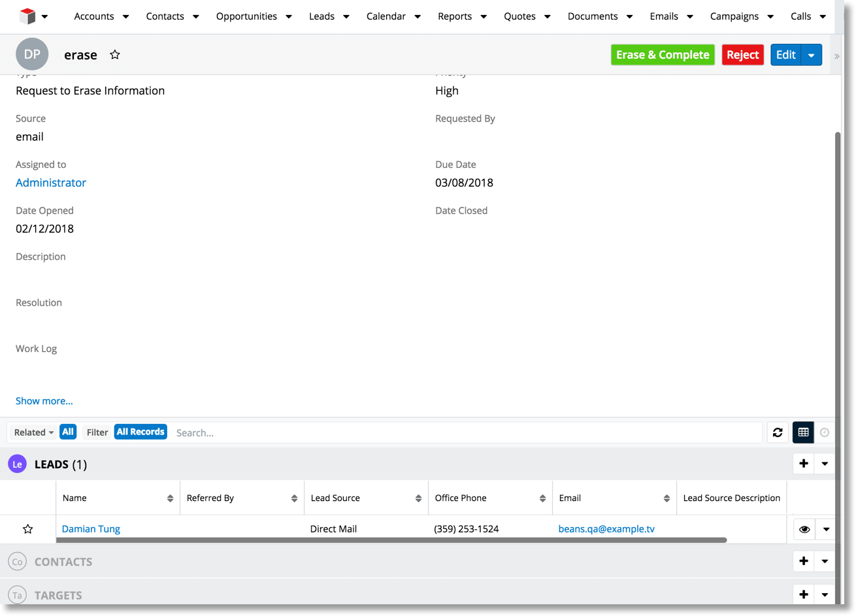Preview Damian Tung with the eye icon
The width and height of the screenshot is (856, 616).
click(x=804, y=529)
